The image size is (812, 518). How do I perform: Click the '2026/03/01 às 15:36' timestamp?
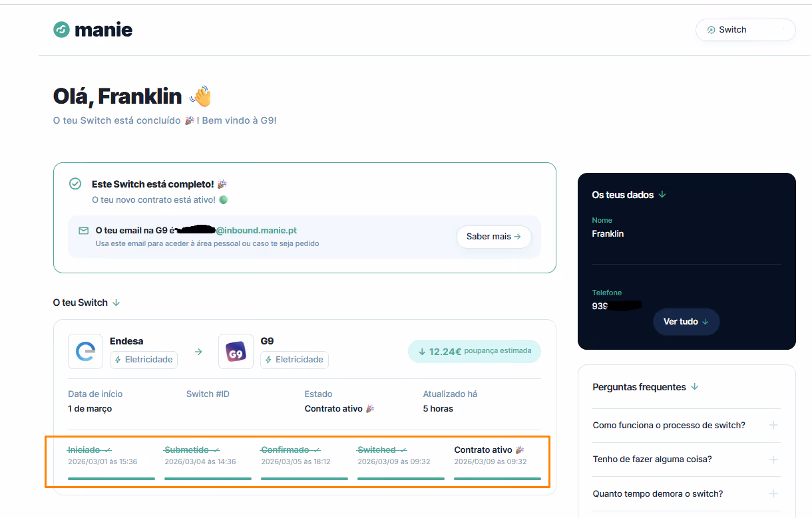(x=102, y=462)
